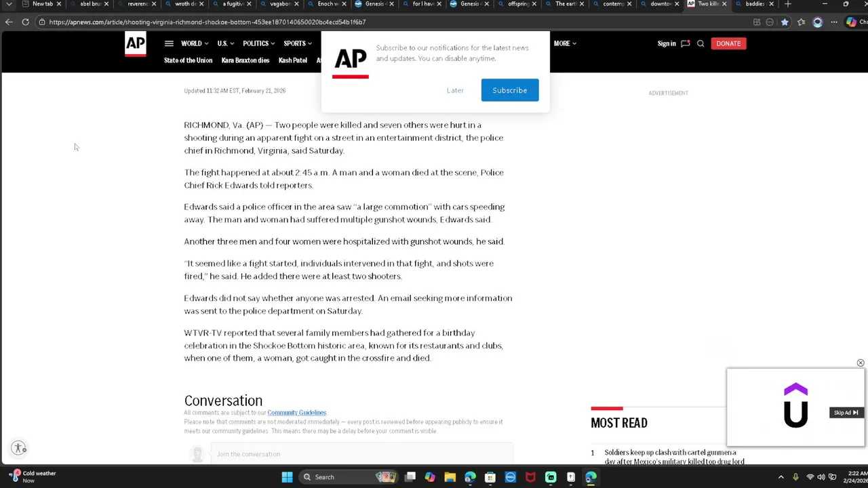The height and width of the screenshot is (488, 868).
Task: Close the video ad with X icon
Action: click(x=861, y=363)
